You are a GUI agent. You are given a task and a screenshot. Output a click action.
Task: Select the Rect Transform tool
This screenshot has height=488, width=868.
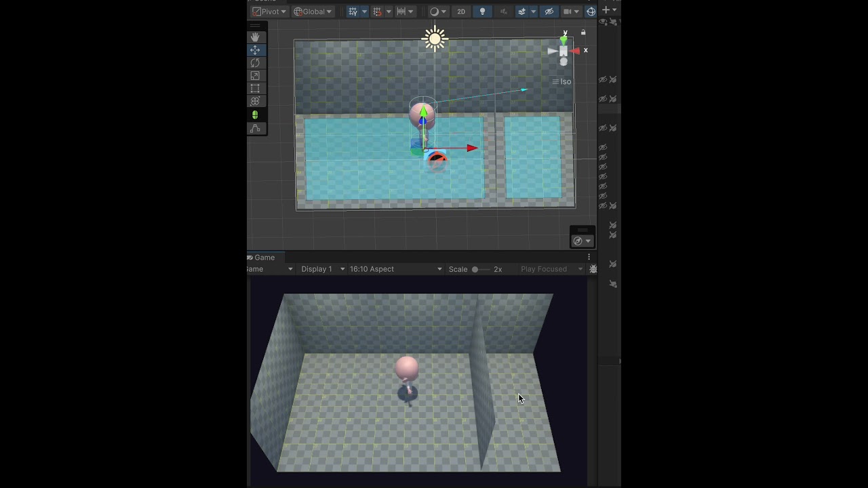tap(256, 88)
